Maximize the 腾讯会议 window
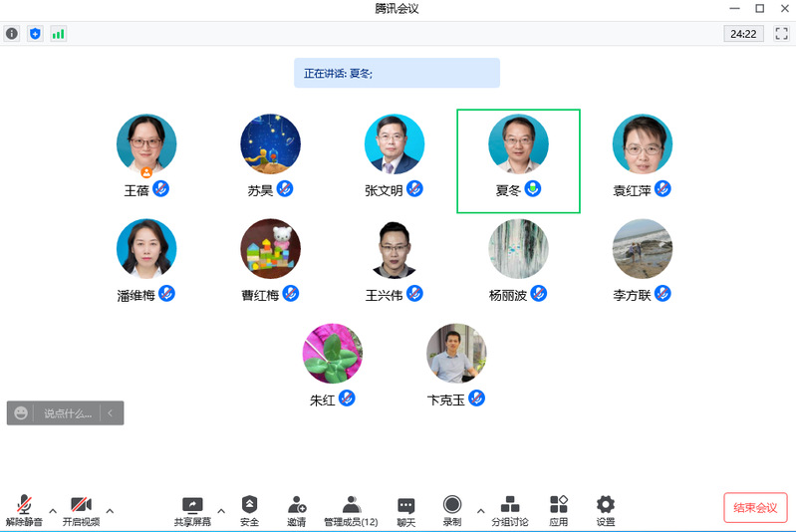 [x=760, y=8]
